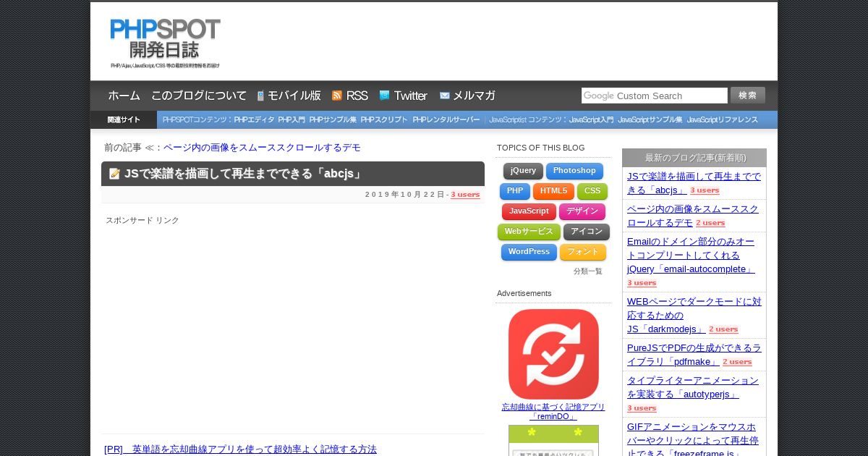Click the mobile phone icon before モバイル版

(260, 96)
